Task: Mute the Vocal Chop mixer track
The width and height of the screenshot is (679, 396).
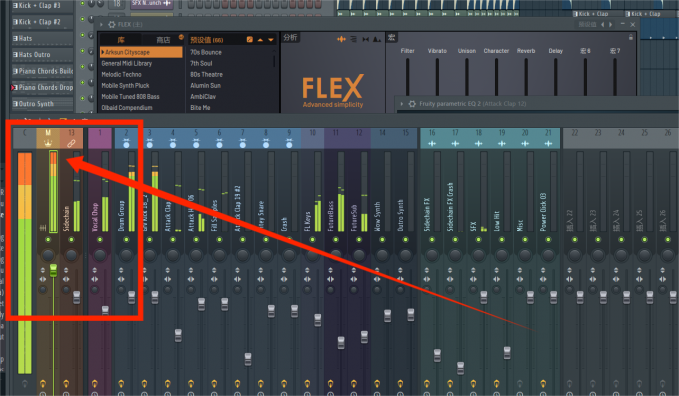Action: point(100,240)
